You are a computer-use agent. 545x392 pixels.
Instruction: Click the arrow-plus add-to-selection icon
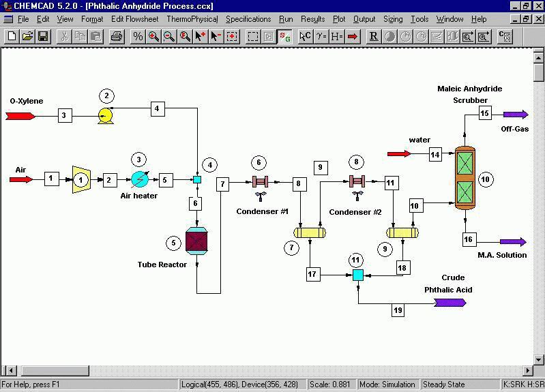point(201,36)
